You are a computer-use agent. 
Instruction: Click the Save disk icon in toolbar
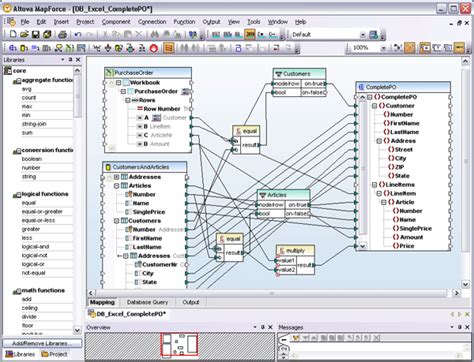pos(35,34)
